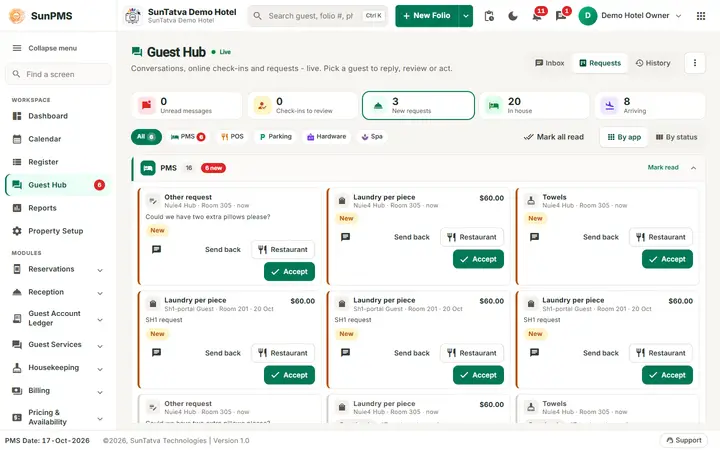Expand the Billing module
The width and height of the screenshot is (720, 450).
click(58, 391)
